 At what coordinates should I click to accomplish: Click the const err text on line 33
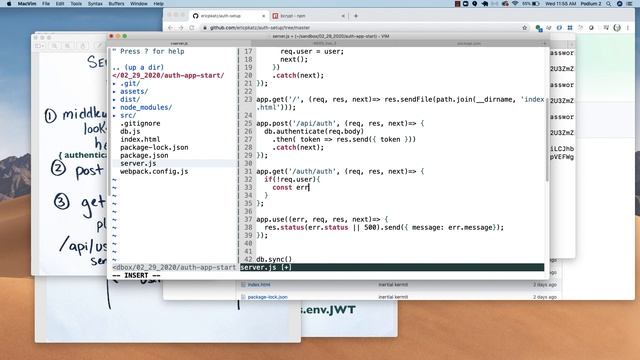tap(290, 187)
